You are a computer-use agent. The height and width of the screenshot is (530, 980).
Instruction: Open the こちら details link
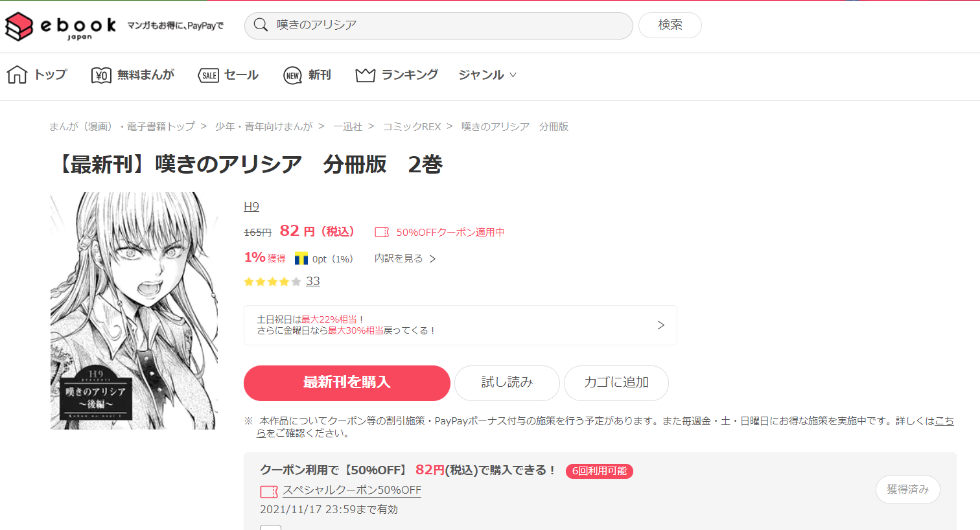coord(944,421)
